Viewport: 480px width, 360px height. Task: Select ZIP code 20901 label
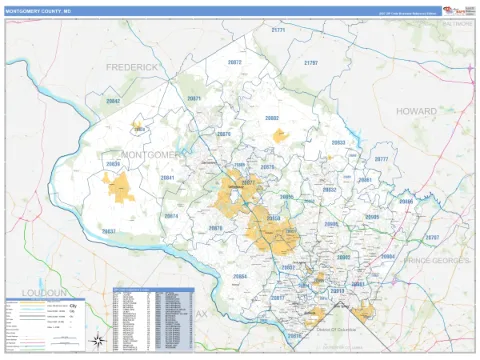[x=358, y=284]
